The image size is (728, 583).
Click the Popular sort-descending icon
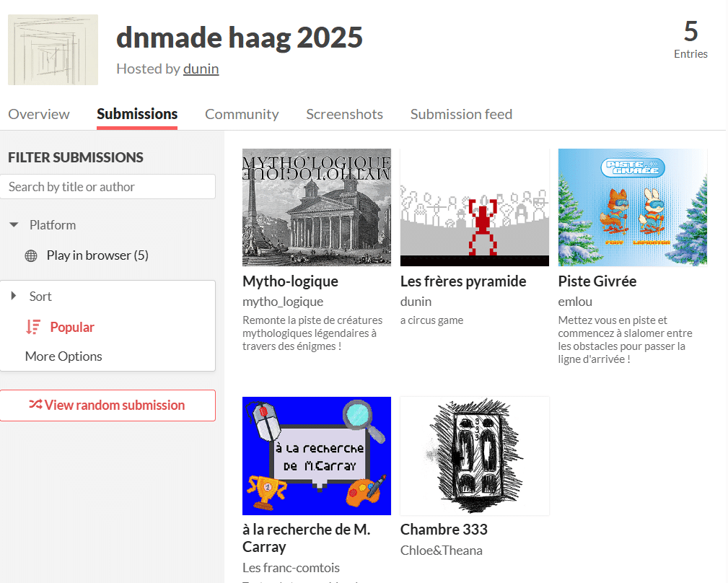tap(33, 328)
